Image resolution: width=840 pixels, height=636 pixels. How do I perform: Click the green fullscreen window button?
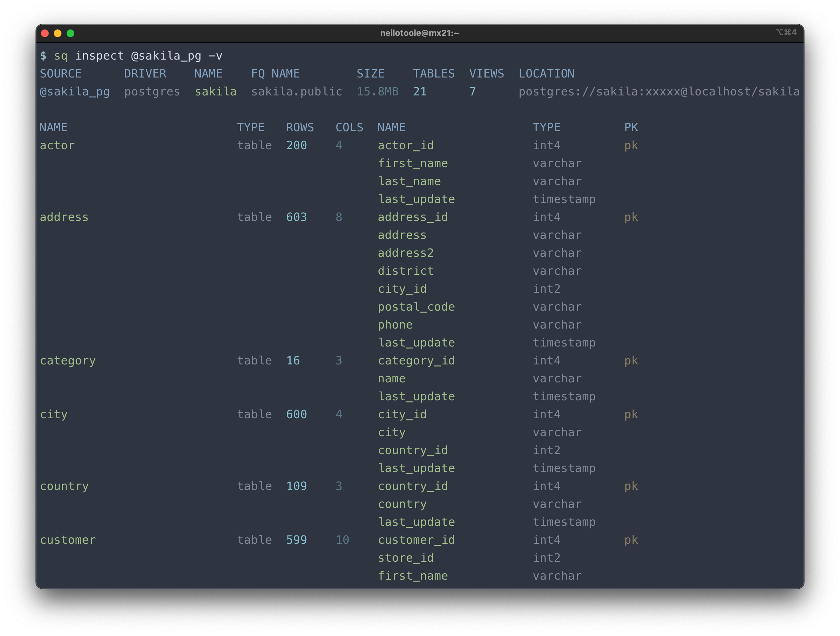point(70,33)
